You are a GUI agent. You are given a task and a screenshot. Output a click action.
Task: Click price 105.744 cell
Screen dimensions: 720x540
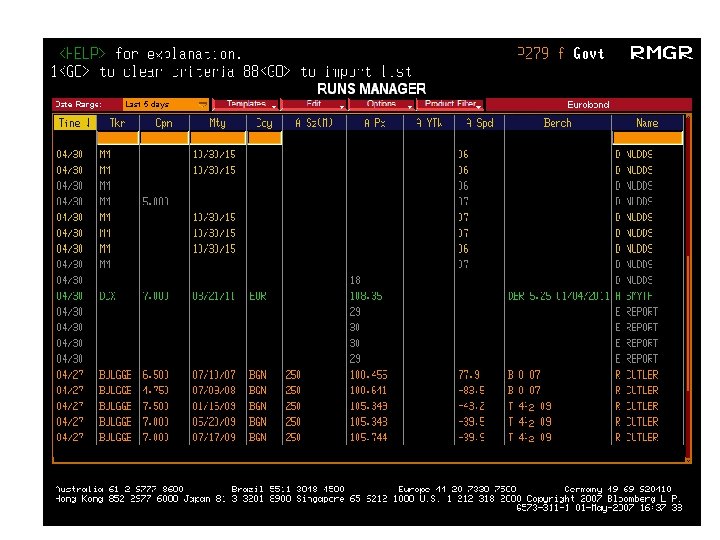[368, 437]
